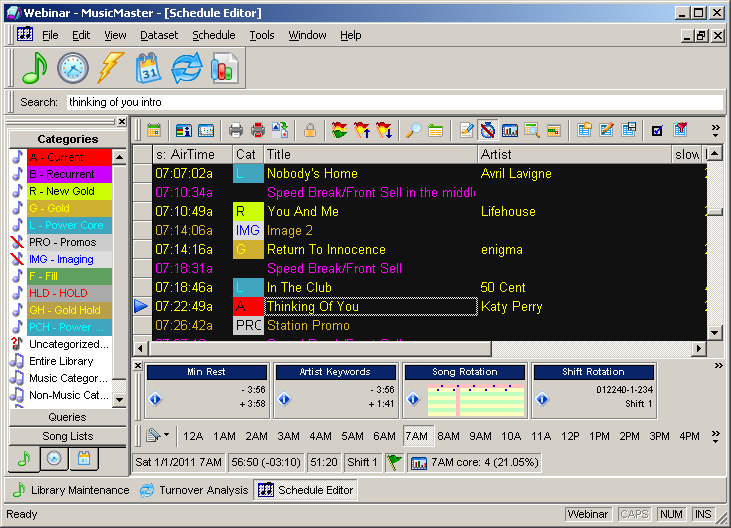Select Entire Library in category list
Image resolution: width=731 pixels, height=528 pixels.
61,361
